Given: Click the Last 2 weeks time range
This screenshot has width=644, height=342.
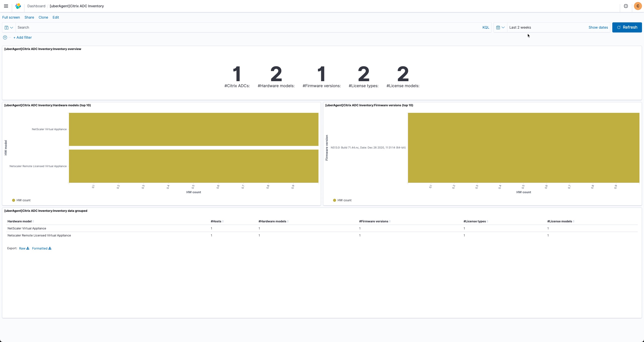Looking at the screenshot, I should [x=520, y=27].
